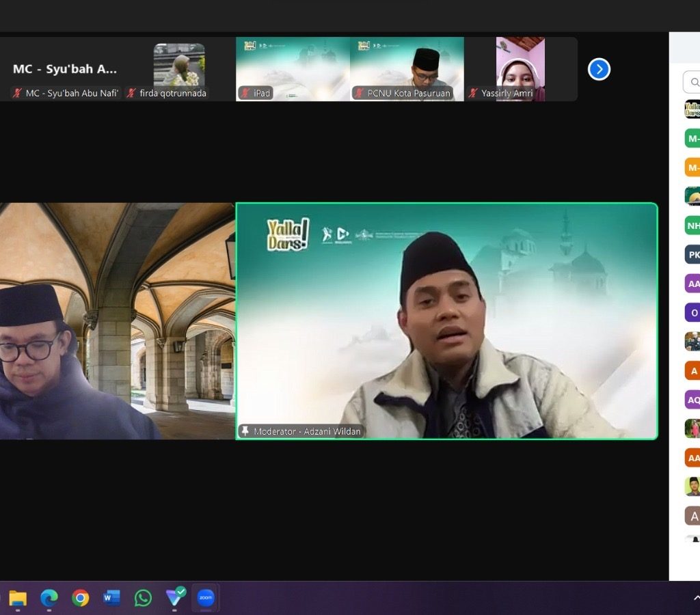Launch Microsoft Edge from the taskbar
This screenshot has height=615, width=700.
[49, 598]
